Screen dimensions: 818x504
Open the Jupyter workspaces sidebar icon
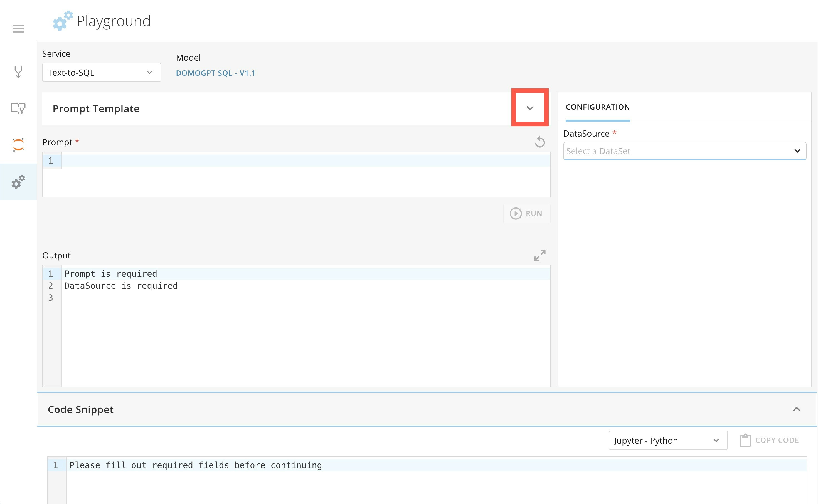click(x=18, y=145)
